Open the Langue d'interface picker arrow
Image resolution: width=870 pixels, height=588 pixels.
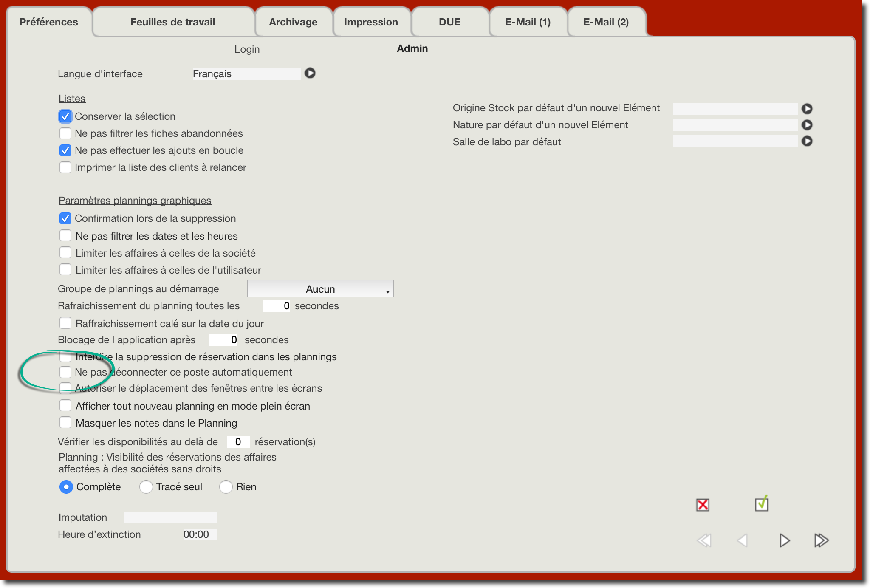coord(310,73)
